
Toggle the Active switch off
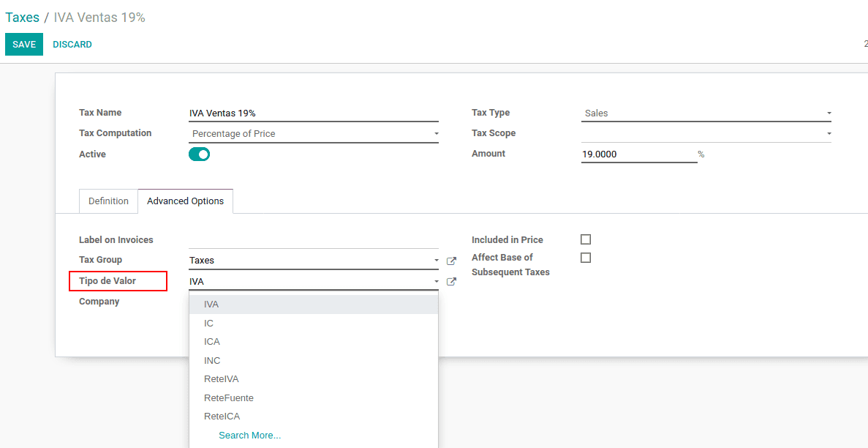coord(200,154)
